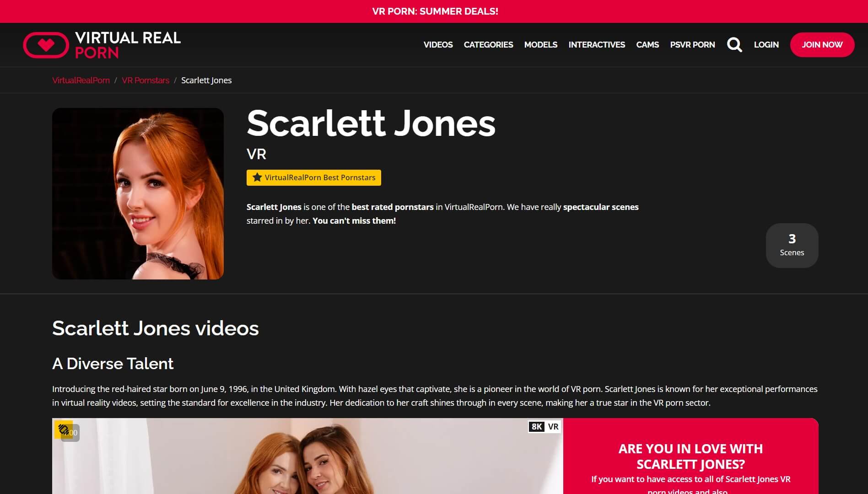The width and height of the screenshot is (868, 494).
Task: Open the CAMS page
Action: point(647,45)
